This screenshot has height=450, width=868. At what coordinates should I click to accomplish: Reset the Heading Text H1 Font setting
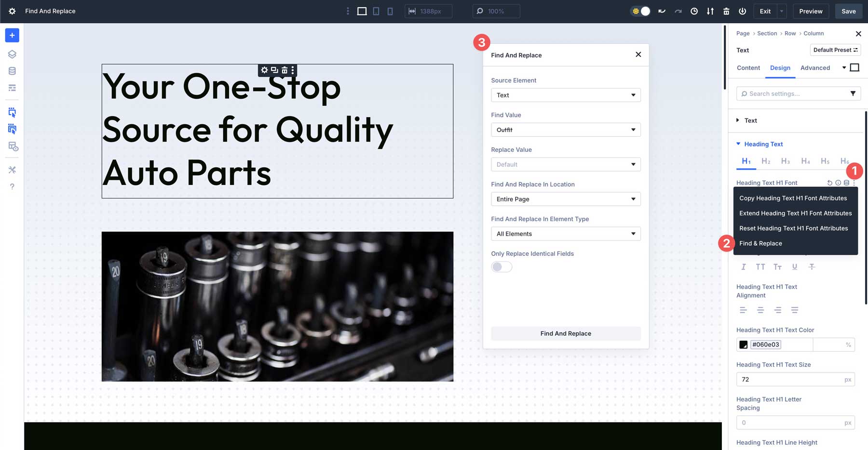[x=829, y=183]
